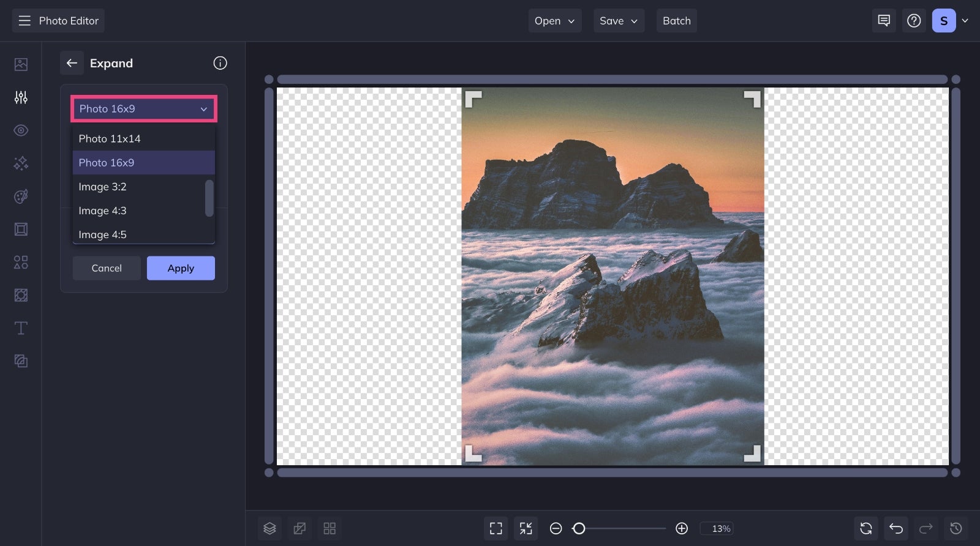Choose Image 3:2 from the list
This screenshot has width=980, height=546.
[x=139, y=187]
